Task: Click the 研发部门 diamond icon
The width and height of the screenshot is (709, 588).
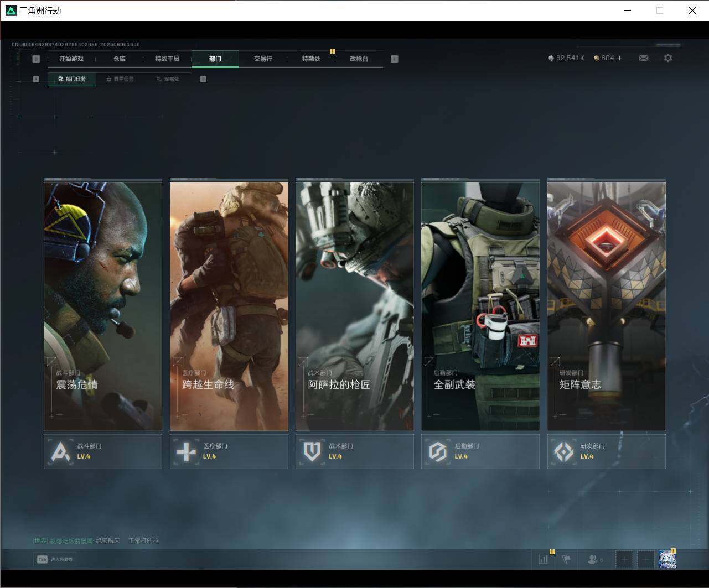Action: [564, 451]
